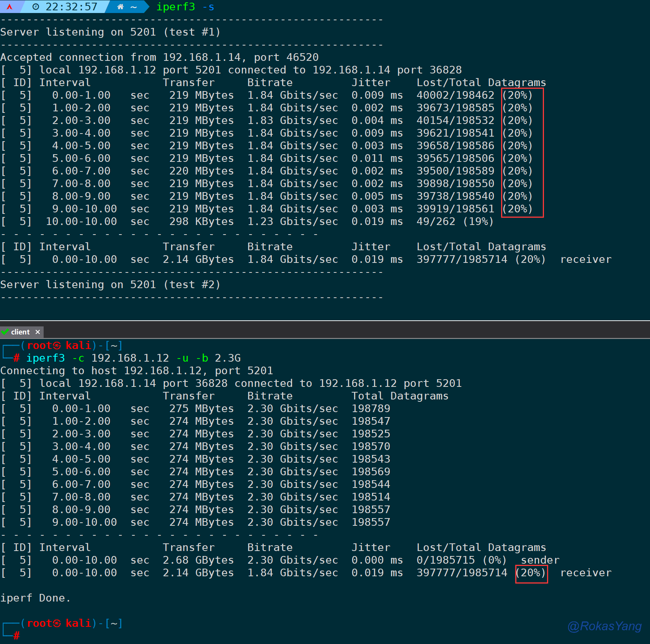Click the green checkmark on the client tab
This screenshot has height=644, width=650.
(x=5, y=332)
